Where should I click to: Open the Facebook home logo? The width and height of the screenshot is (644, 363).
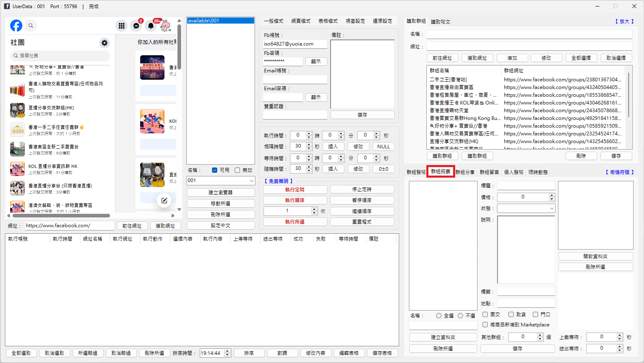(x=16, y=26)
